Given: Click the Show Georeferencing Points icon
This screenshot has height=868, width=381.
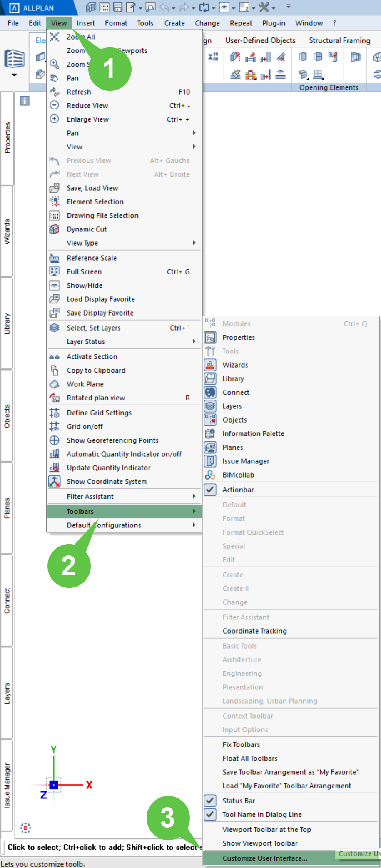Looking at the screenshot, I should (55, 440).
